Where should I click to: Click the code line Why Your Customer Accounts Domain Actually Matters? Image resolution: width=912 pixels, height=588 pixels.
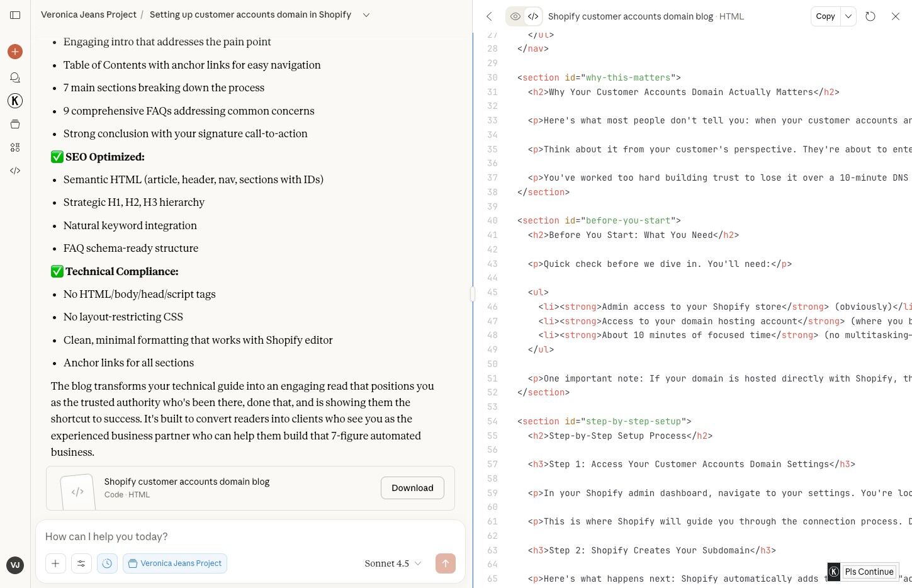(684, 92)
